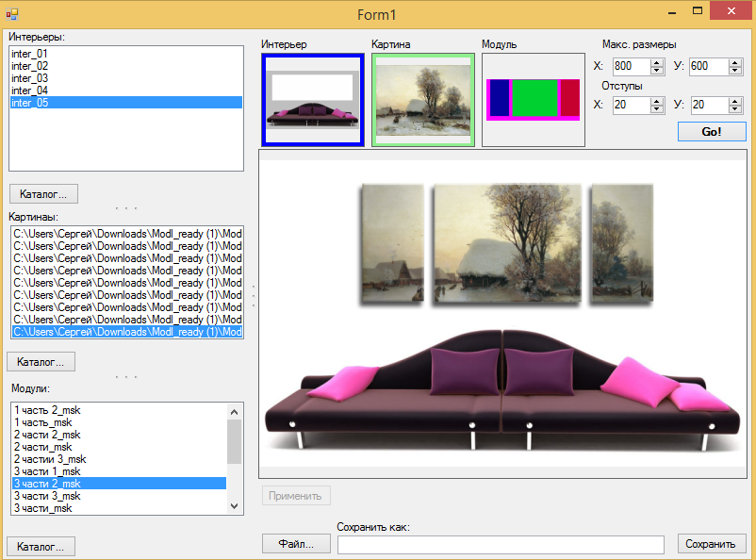Pick inter_04 in the interiors list
The image size is (756, 560).
point(125,91)
